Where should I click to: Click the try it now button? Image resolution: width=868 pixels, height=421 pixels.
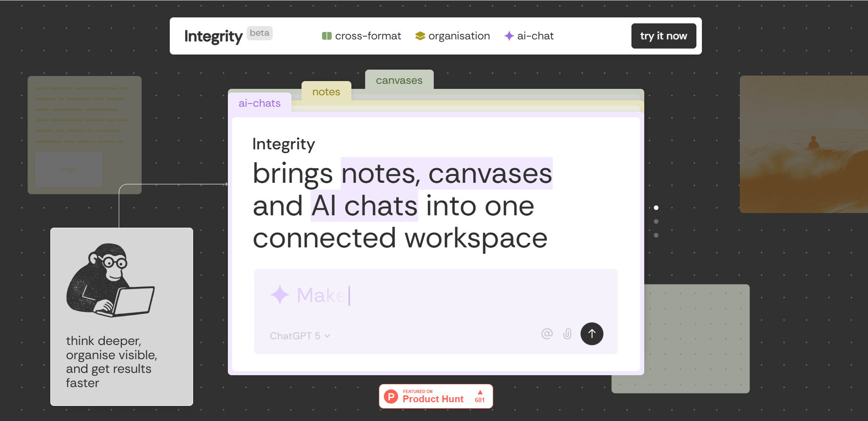(x=663, y=36)
